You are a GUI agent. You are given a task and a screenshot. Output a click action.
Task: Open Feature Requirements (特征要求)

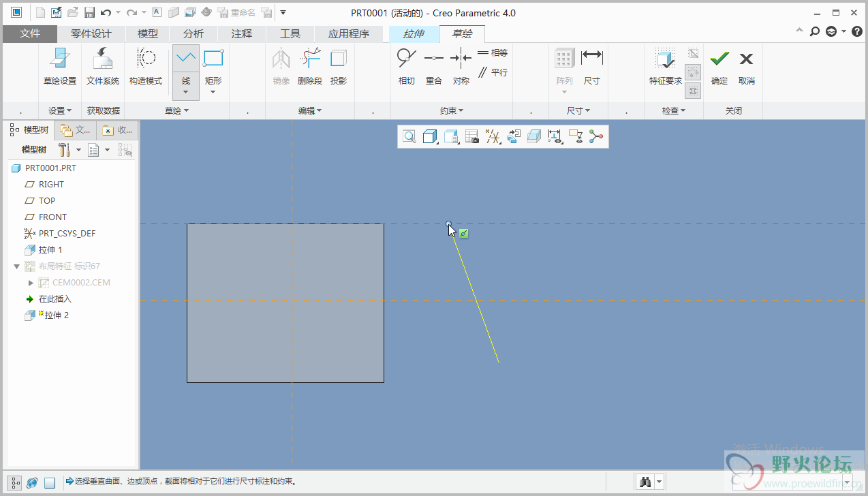coord(666,67)
